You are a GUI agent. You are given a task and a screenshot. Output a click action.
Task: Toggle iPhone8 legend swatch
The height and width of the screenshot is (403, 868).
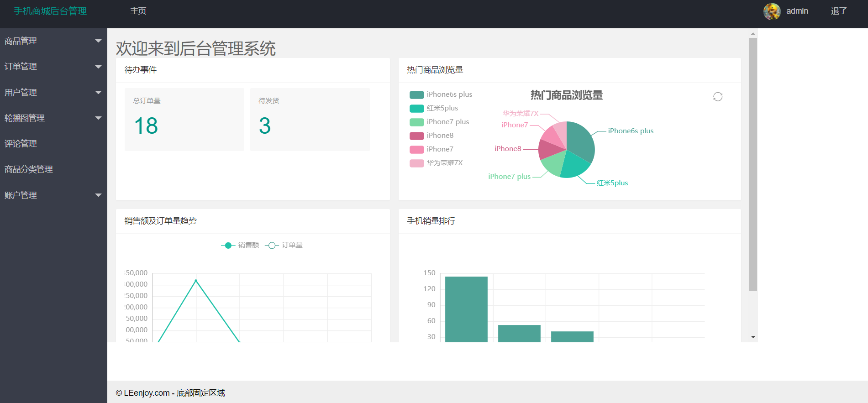point(416,136)
